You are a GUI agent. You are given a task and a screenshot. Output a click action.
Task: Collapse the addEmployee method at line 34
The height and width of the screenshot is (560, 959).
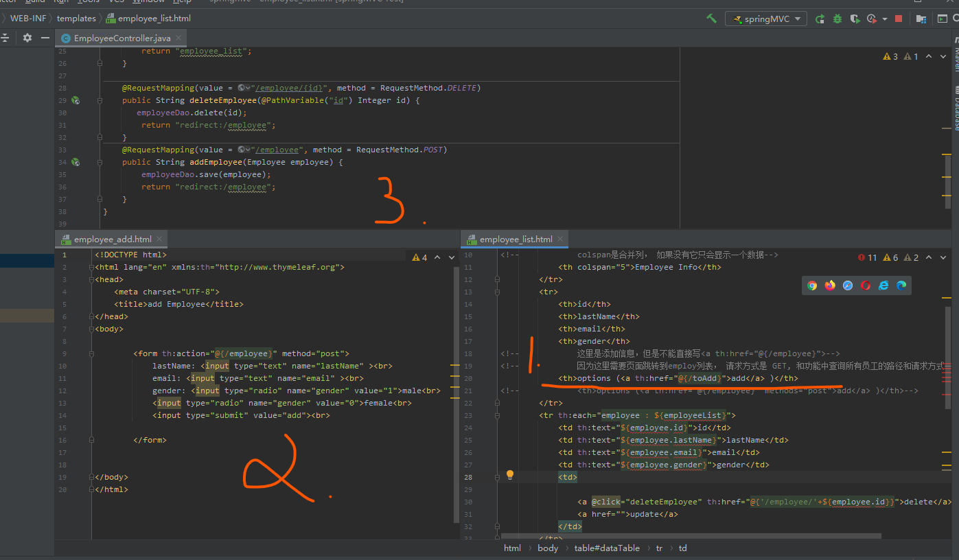[100, 162]
